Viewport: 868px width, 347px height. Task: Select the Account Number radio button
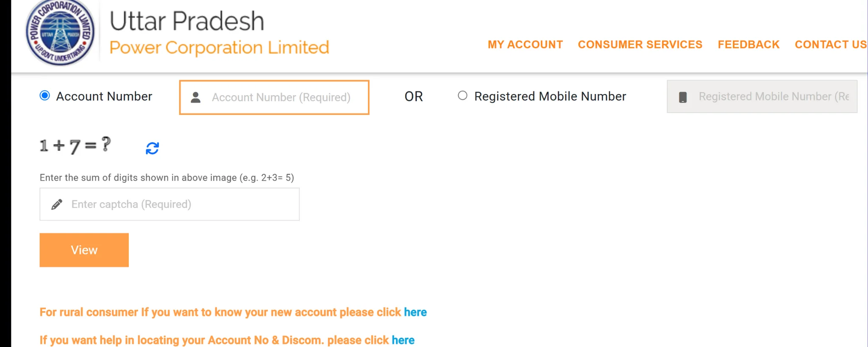click(x=45, y=96)
